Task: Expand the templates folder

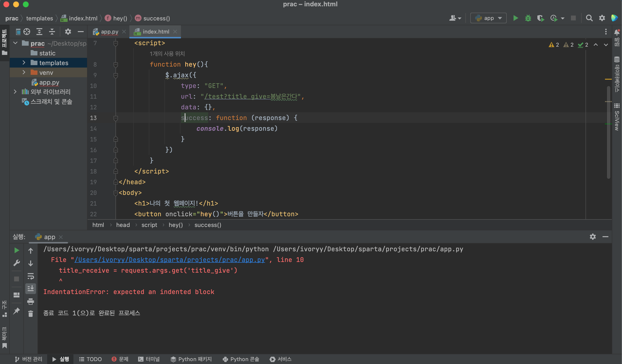Action: 24,63
